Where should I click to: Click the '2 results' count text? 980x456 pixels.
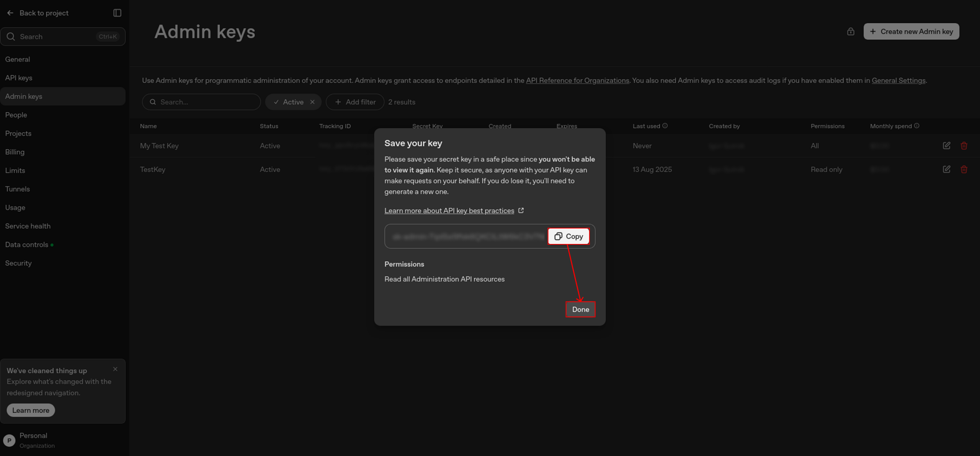click(x=402, y=102)
